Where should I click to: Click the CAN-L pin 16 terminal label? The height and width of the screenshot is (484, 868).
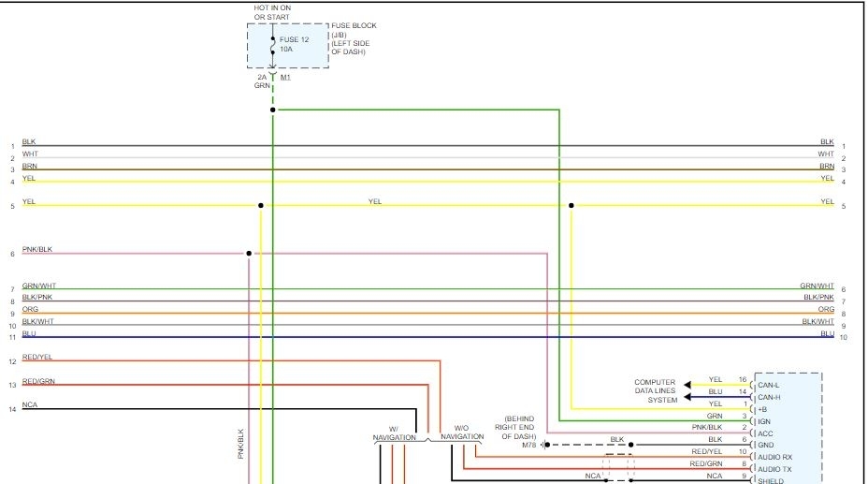[769, 385]
